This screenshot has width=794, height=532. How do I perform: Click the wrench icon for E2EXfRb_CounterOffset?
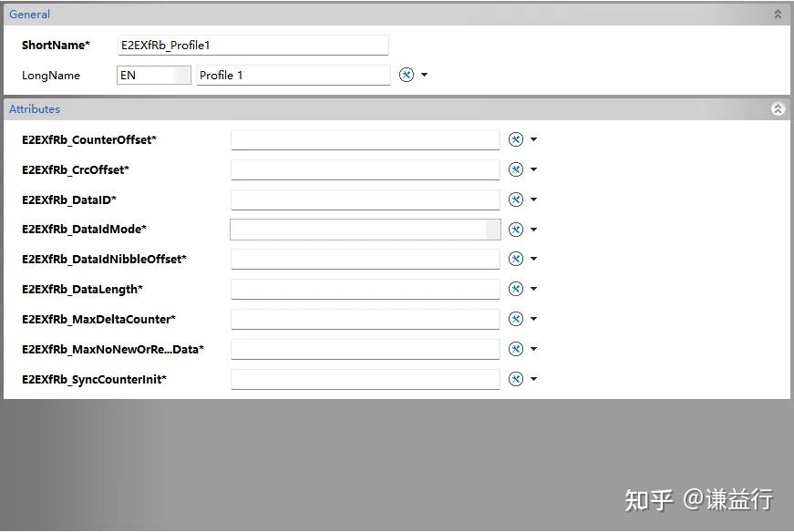516,138
